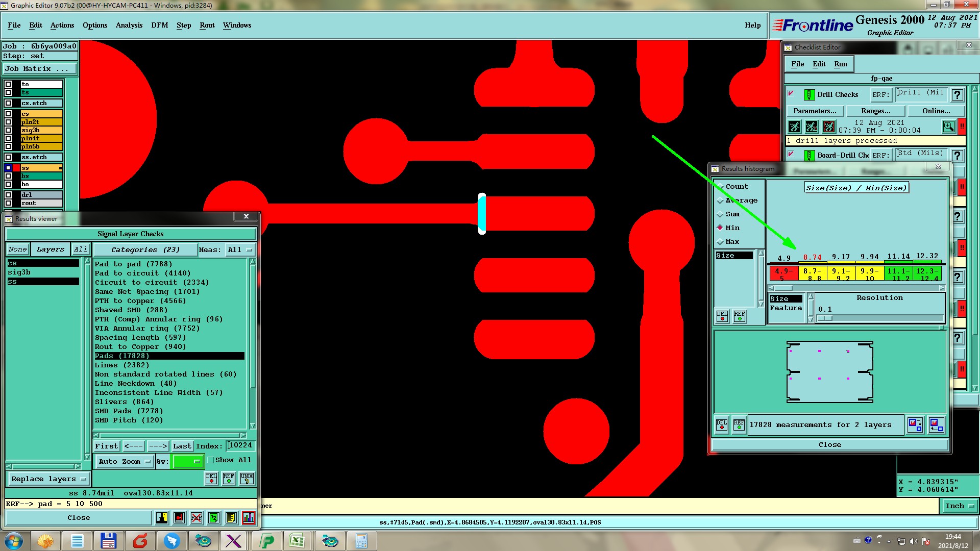The image size is (980, 551).
Task: Open Drill Checks results magnifier icon
Action: coord(949,127)
